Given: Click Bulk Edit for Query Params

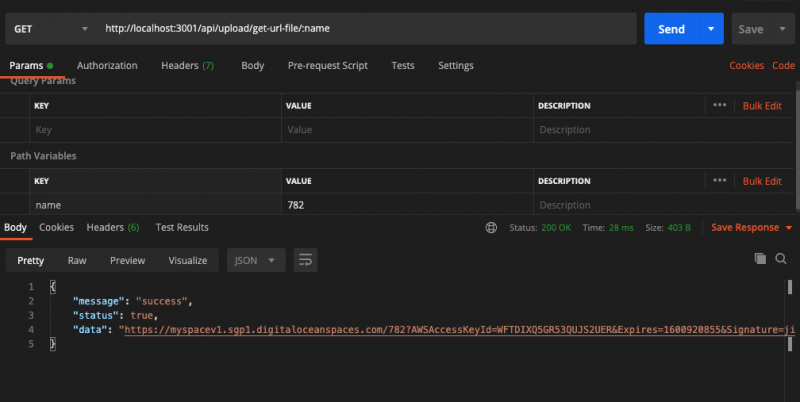Looking at the screenshot, I should (x=761, y=105).
